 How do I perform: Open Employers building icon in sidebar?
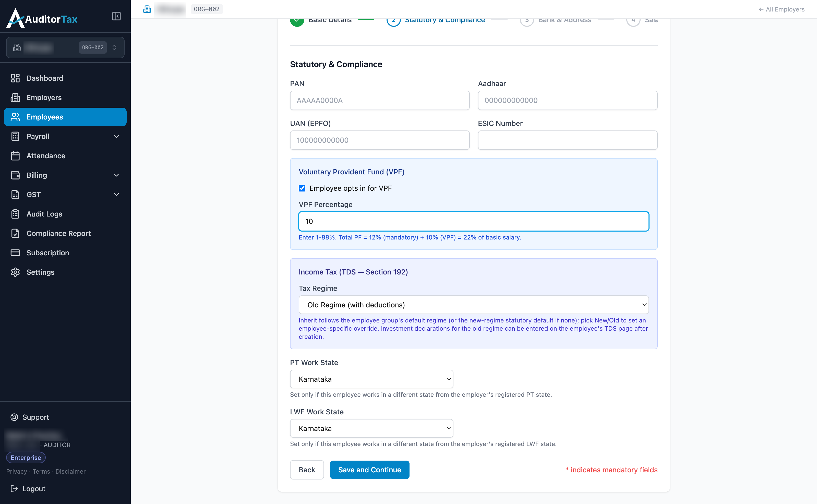click(x=15, y=97)
